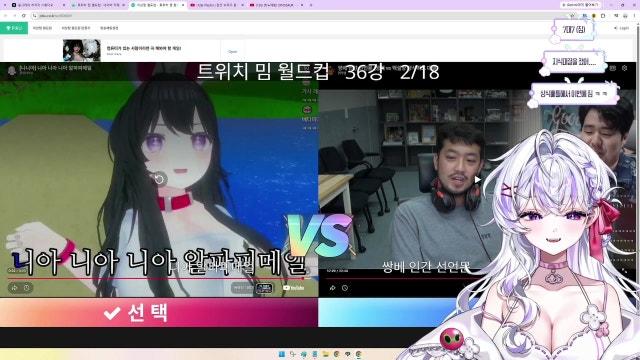
Task: Click the play arrow on right video
Action: pyautogui.click(x=477, y=179)
